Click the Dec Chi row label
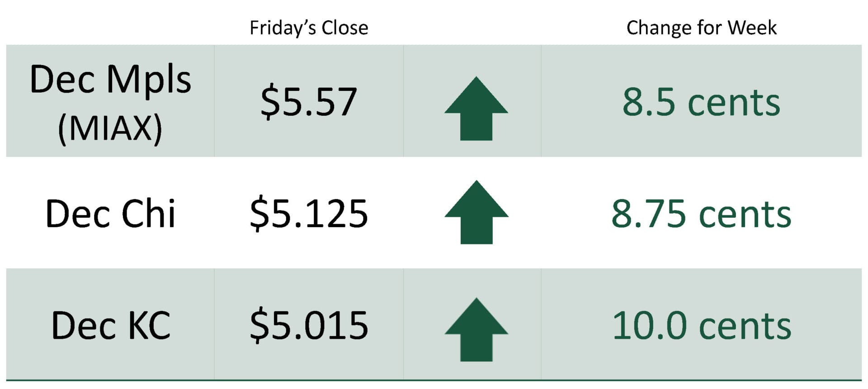The height and width of the screenshot is (389, 868). (x=110, y=214)
